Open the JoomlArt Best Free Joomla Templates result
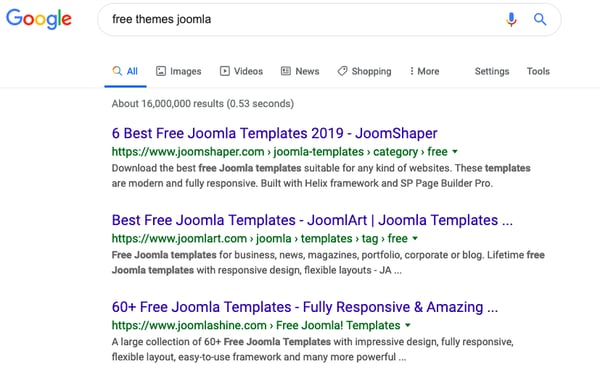 (x=312, y=220)
